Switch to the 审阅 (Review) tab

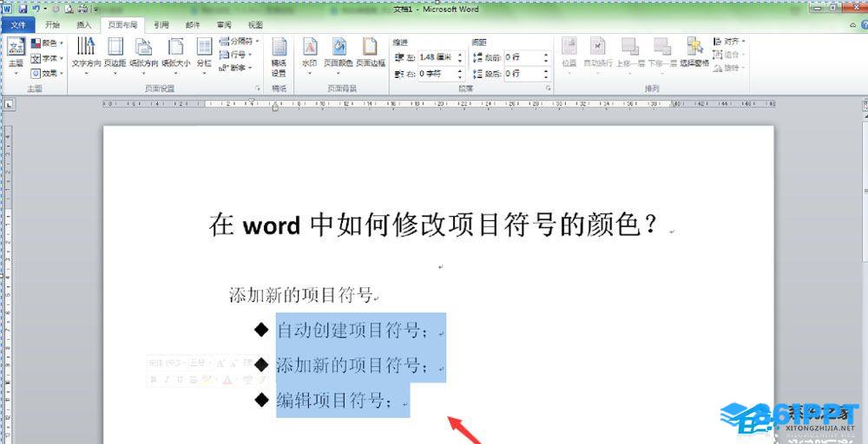point(224,25)
